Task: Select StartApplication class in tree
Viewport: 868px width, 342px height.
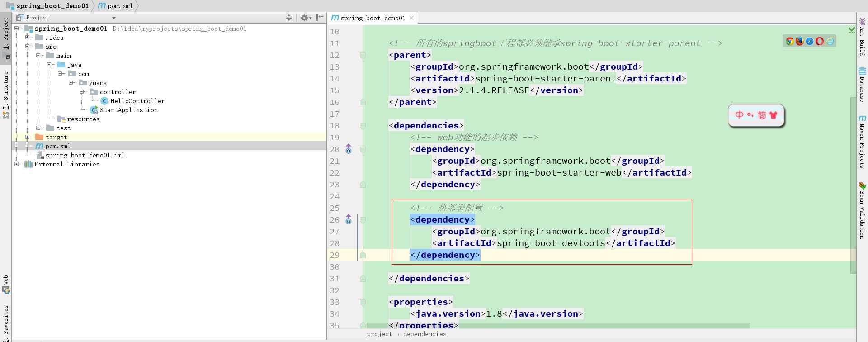Action: coord(129,110)
